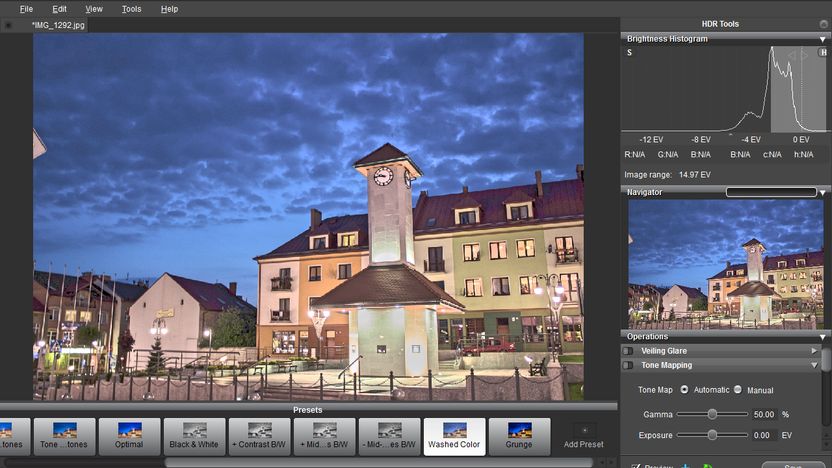Click the Presets panel header
The width and height of the screenshot is (832, 468).
click(308, 410)
